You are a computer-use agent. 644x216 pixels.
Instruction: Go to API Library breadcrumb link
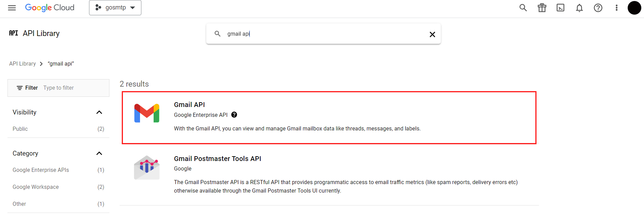(x=22, y=64)
